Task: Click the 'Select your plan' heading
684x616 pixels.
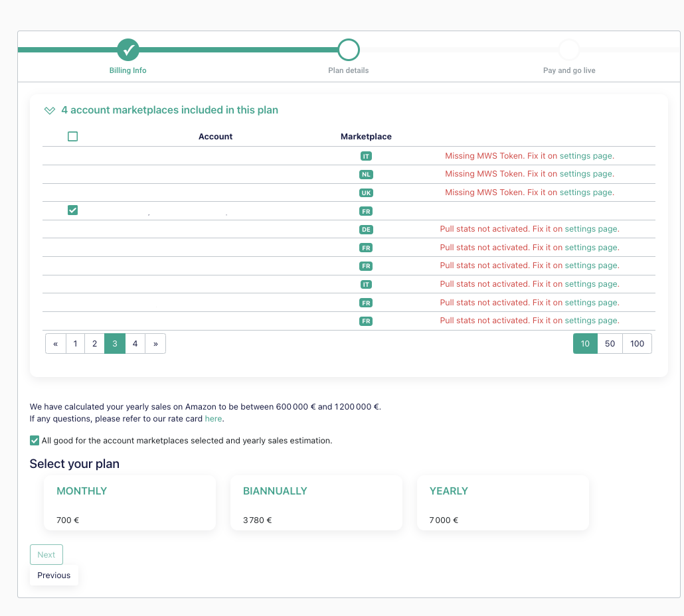Action: [x=74, y=463]
